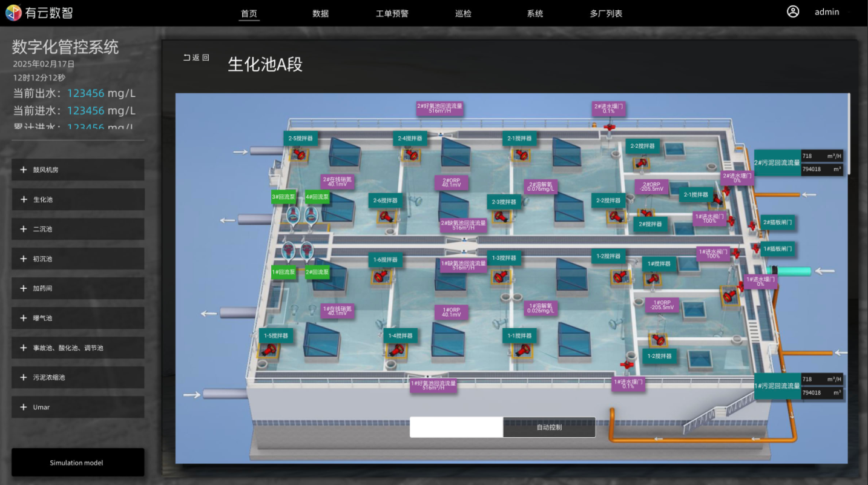Click the 返回 back link
The width and height of the screenshot is (868, 485).
[x=196, y=58]
